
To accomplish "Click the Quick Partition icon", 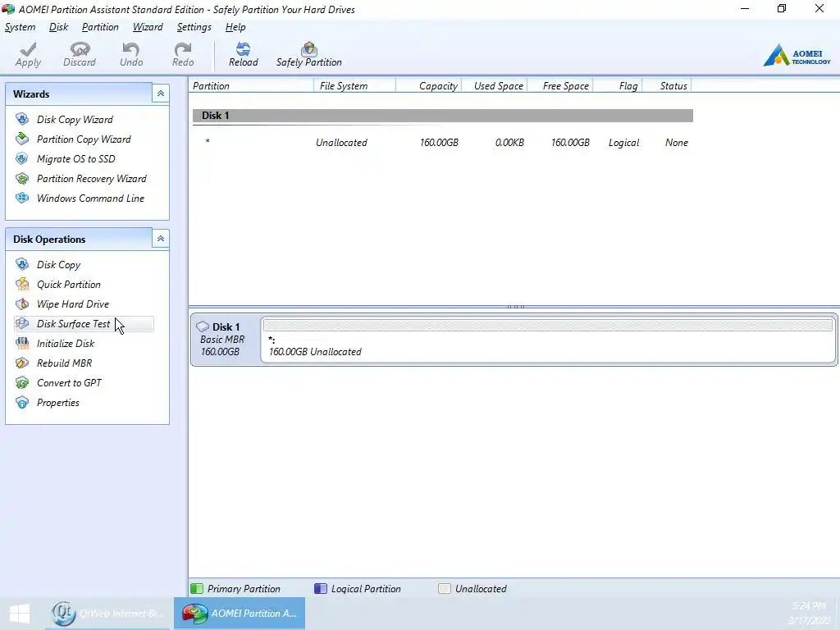I will [22, 284].
